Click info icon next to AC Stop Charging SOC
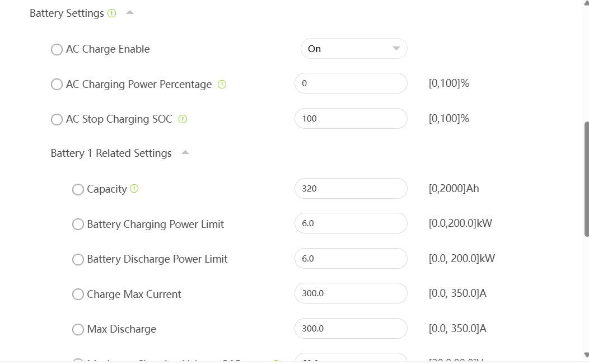 click(183, 119)
